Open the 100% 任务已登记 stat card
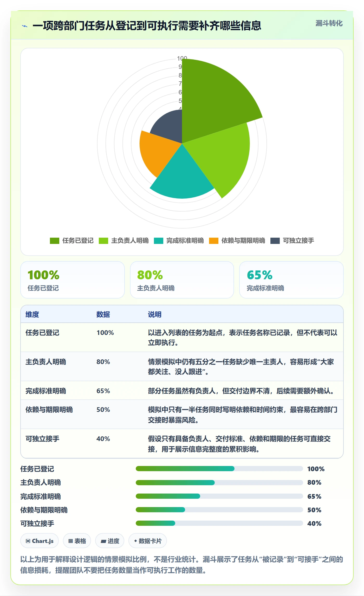The width and height of the screenshot is (364, 596). coord(73,280)
